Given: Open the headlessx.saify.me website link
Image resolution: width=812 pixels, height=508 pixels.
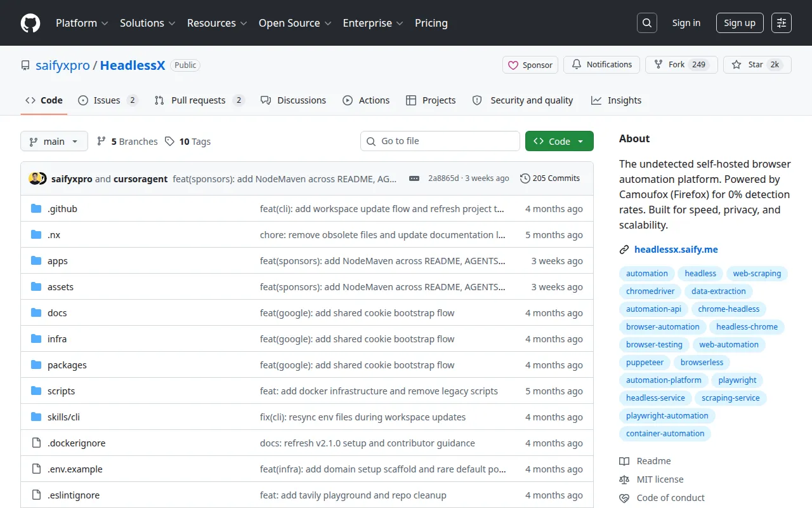Looking at the screenshot, I should (676, 250).
